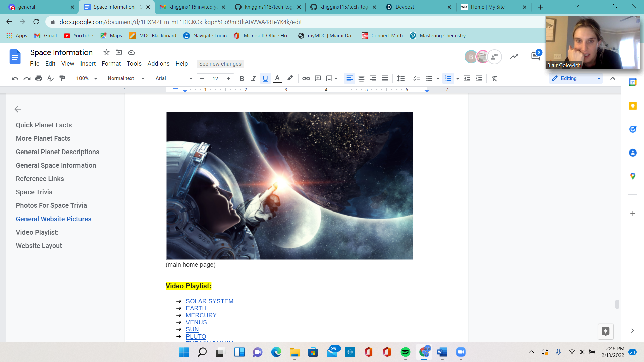
Task: Click the clear formatting icon
Action: 494,78
